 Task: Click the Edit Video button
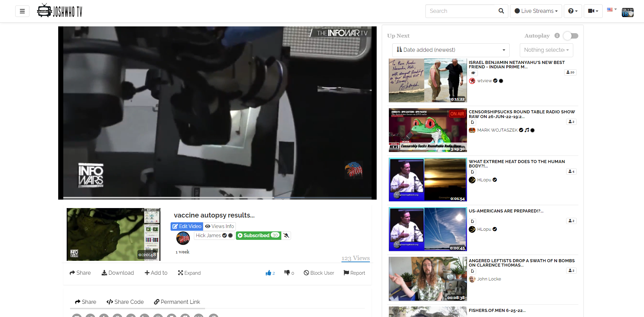point(186,226)
